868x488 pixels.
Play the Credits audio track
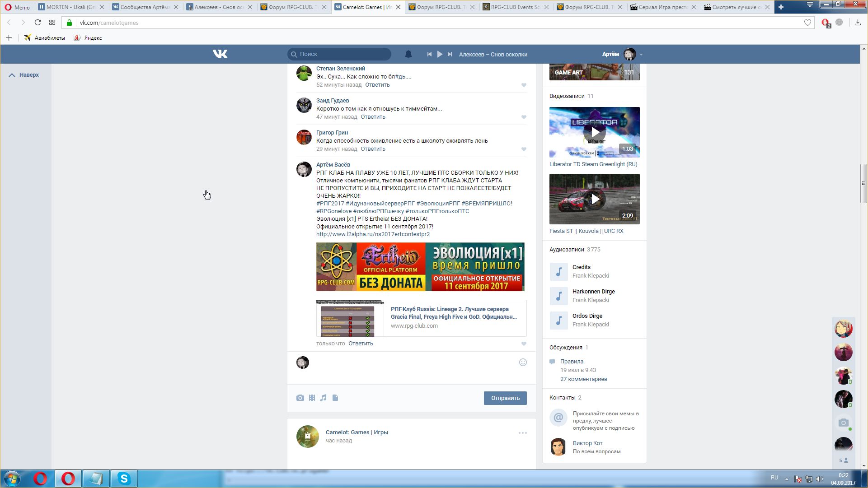[x=559, y=272]
